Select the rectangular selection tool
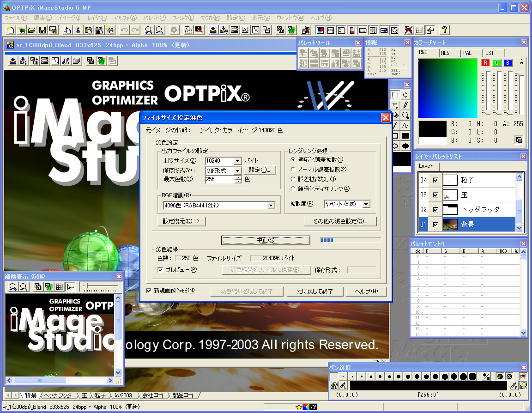Viewport: 532px width, 413px height. pos(395,95)
